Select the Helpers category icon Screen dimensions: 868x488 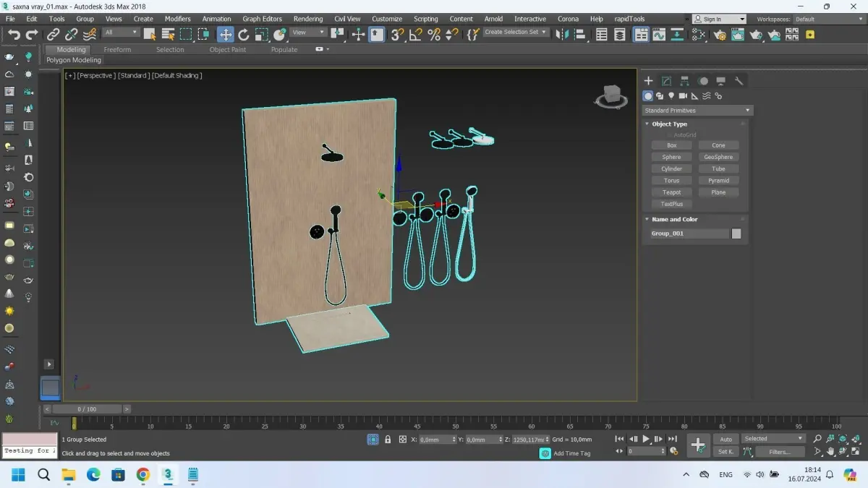pyautogui.click(x=694, y=95)
